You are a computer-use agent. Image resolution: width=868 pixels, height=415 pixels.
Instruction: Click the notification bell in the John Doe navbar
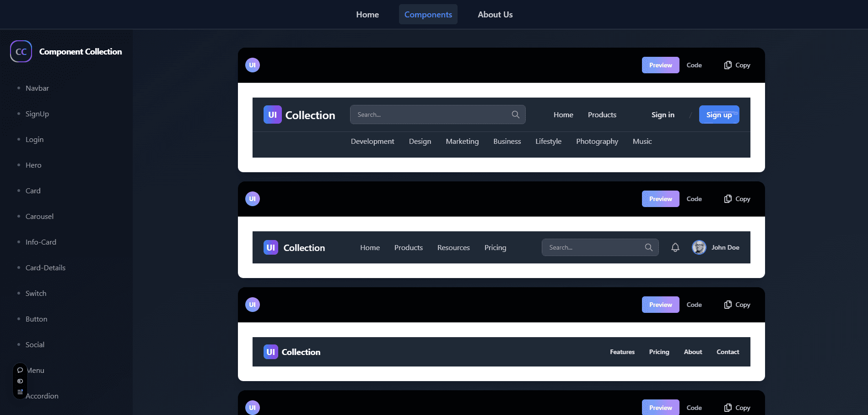pos(674,247)
